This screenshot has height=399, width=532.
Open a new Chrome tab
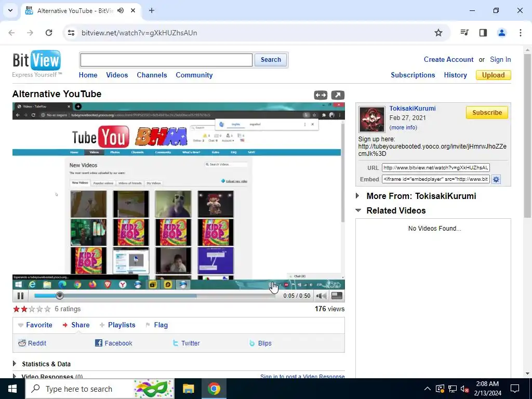[152, 10]
